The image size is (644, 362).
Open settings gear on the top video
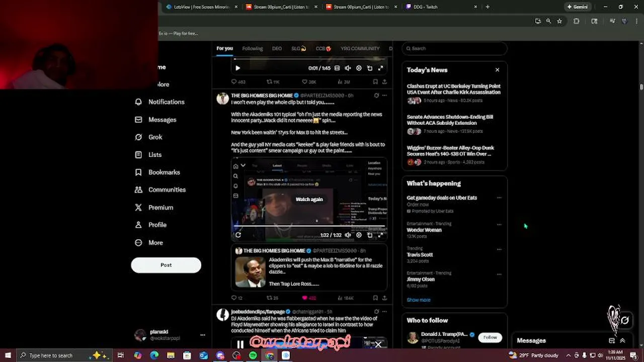point(359,68)
